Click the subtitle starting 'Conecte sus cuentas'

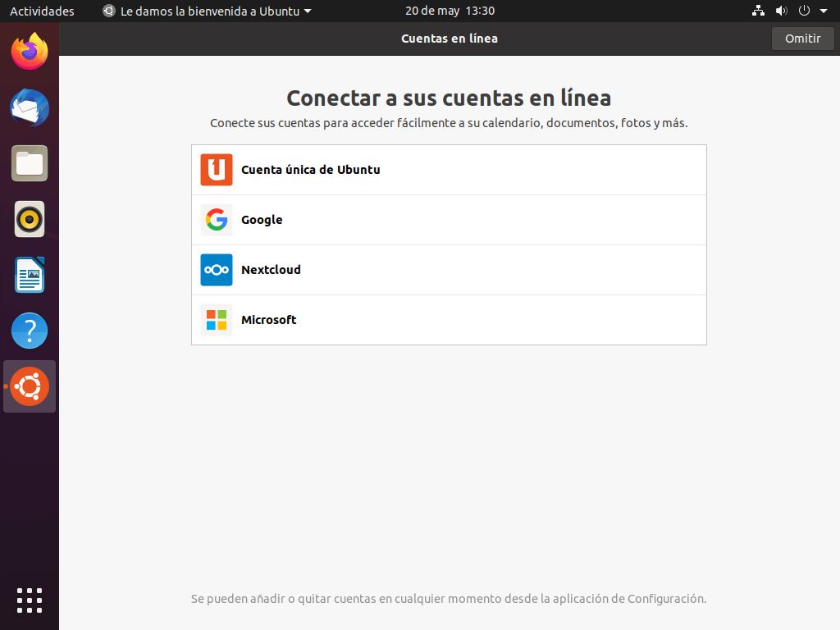(x=449, y=123)
